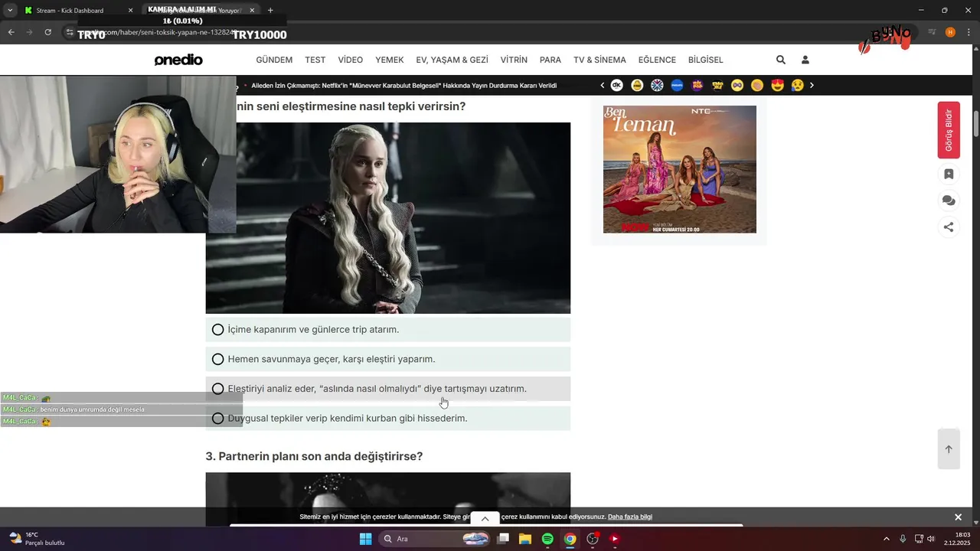Open the comments bubble icon

point(949,201)
